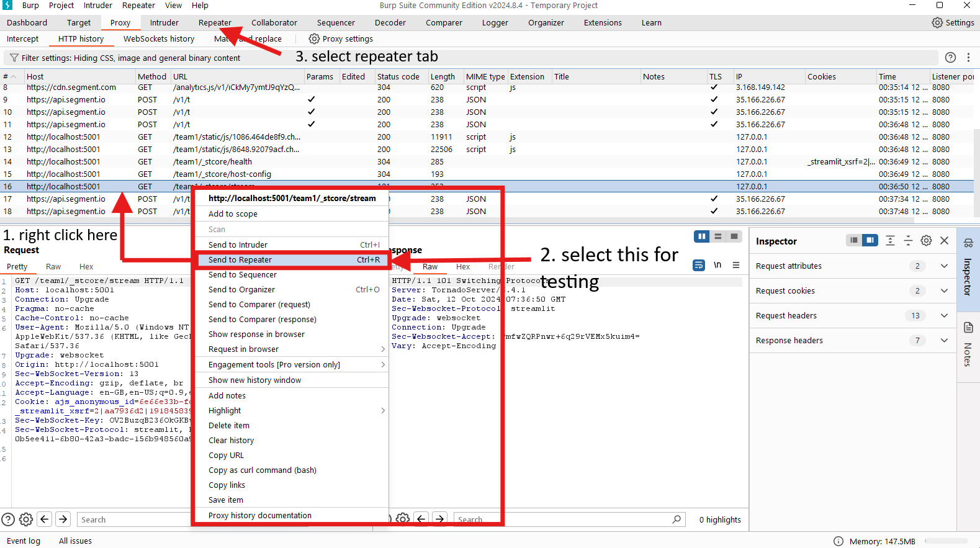Viewport: 980px width, 548px height.
Task: Click the Burp Suite app logo
Action: click(7, 5)
